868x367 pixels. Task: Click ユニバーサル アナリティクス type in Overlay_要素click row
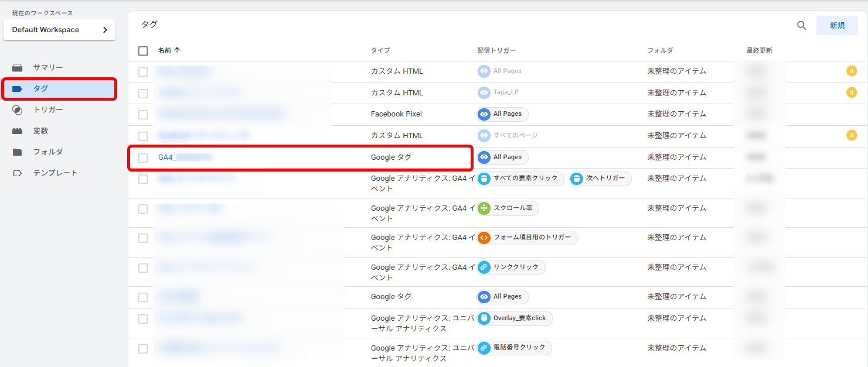pos(423,323)
